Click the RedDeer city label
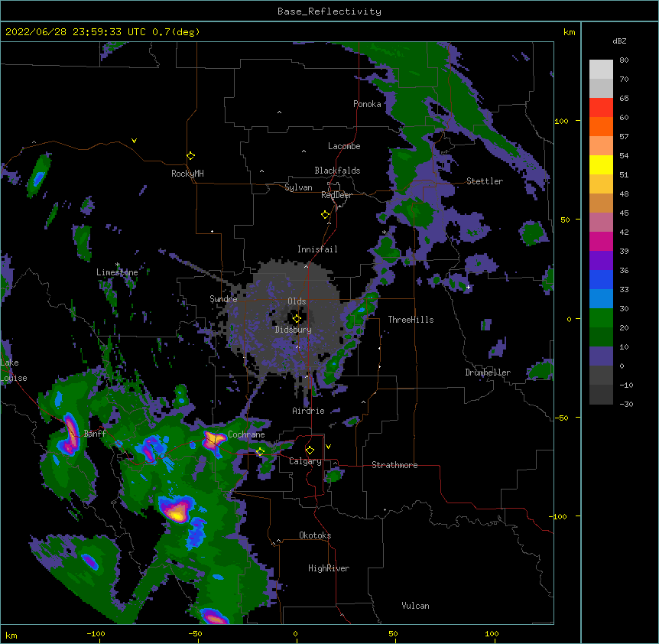This screenshot has height=644, width=659. tap(336, 195)
